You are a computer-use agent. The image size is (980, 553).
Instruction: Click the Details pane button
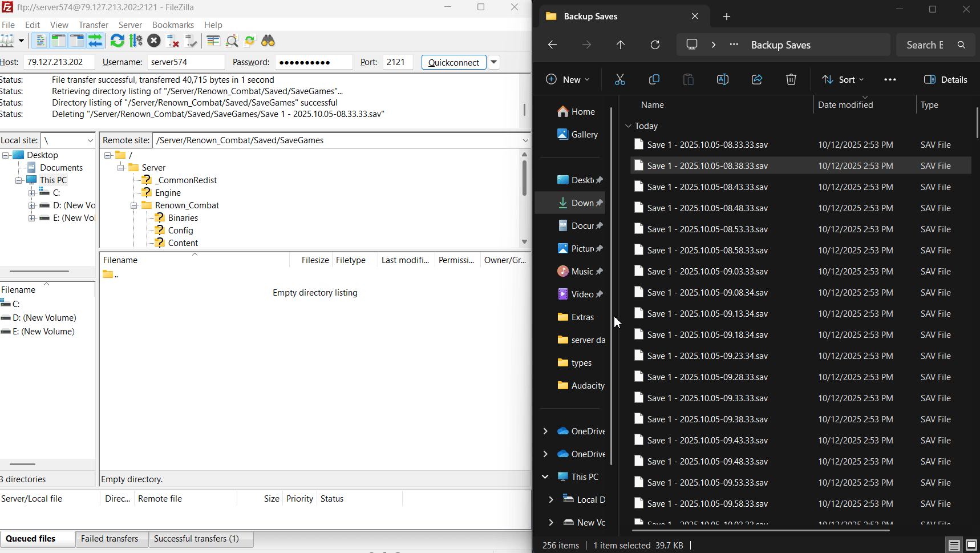(x=945, y=79)
